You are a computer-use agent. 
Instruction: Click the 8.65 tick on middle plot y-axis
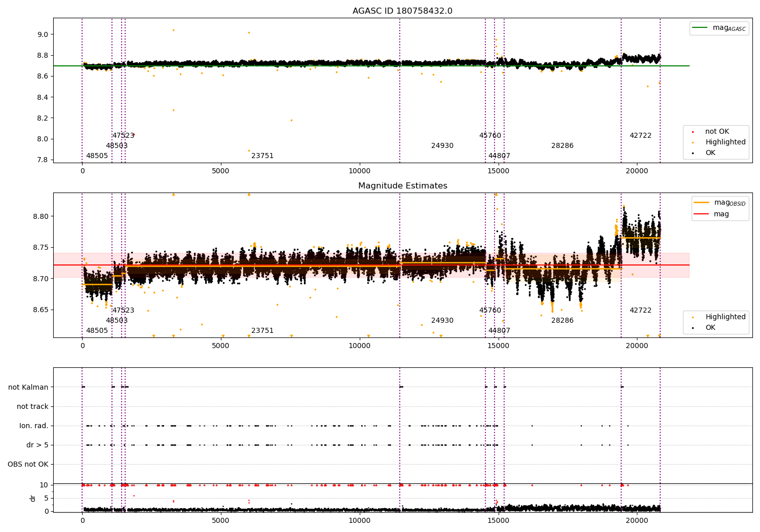(x=41, y=310)
